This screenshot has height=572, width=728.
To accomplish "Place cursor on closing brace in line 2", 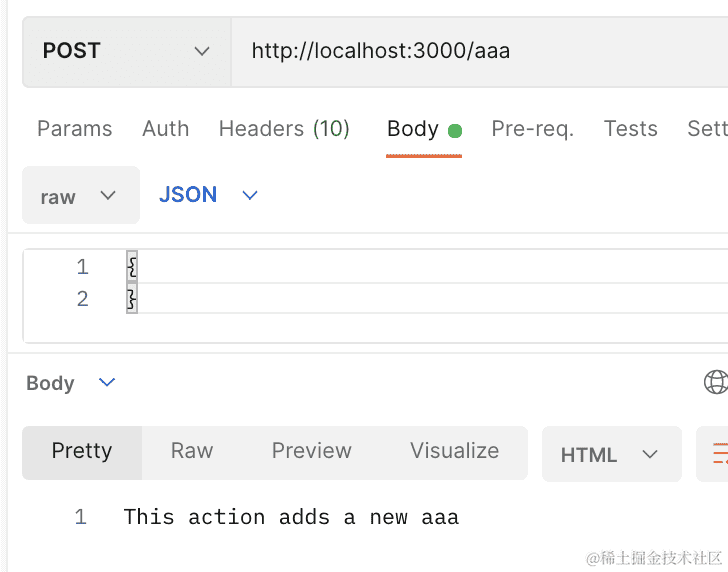I will [x=131, y=299].
